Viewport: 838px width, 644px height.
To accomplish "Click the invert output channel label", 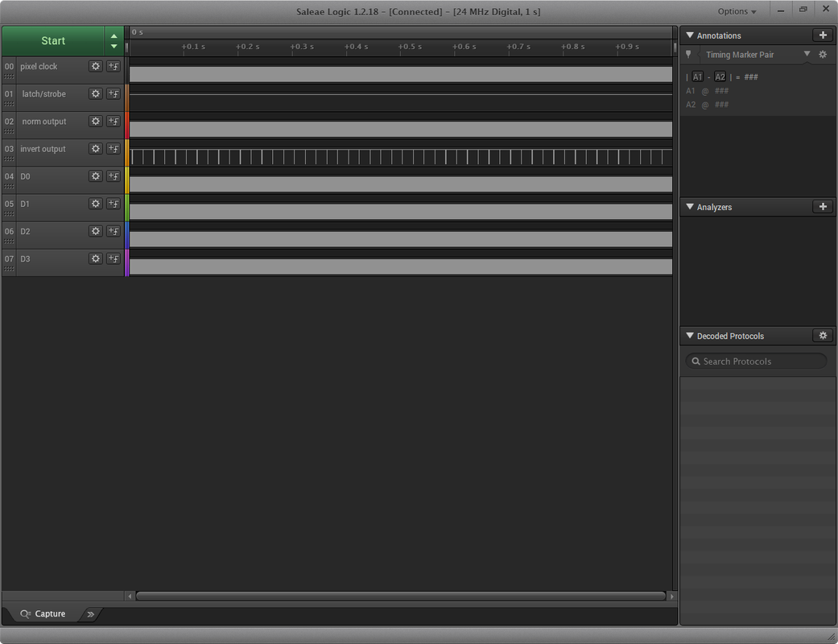I will pos(43,149).
